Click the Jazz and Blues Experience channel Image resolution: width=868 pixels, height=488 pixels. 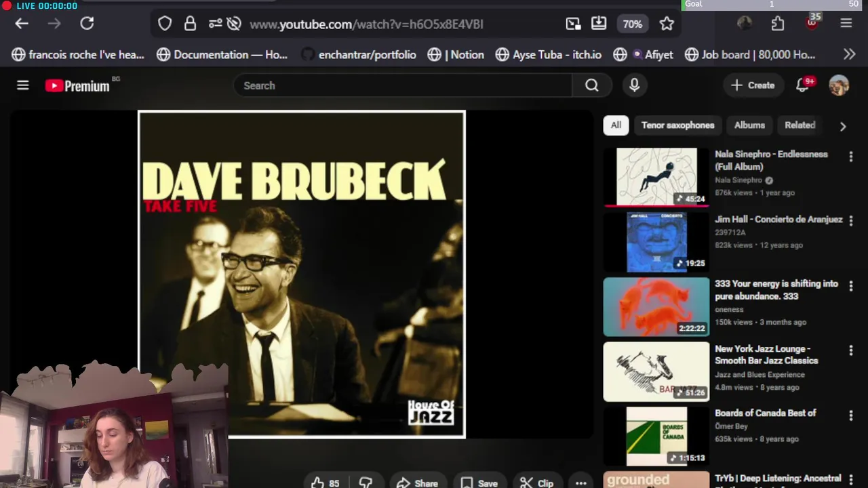759,374
